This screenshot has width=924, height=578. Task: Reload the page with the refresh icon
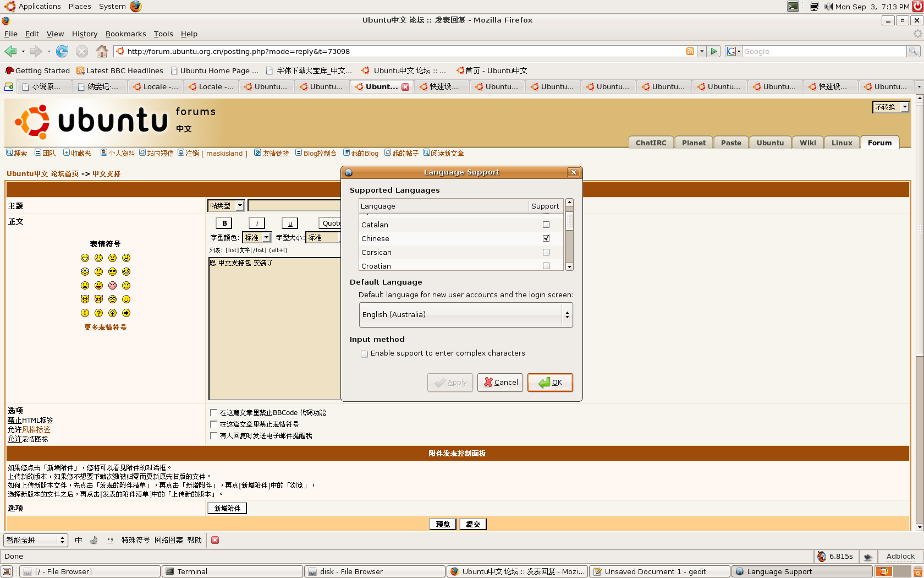pos(62,51)
